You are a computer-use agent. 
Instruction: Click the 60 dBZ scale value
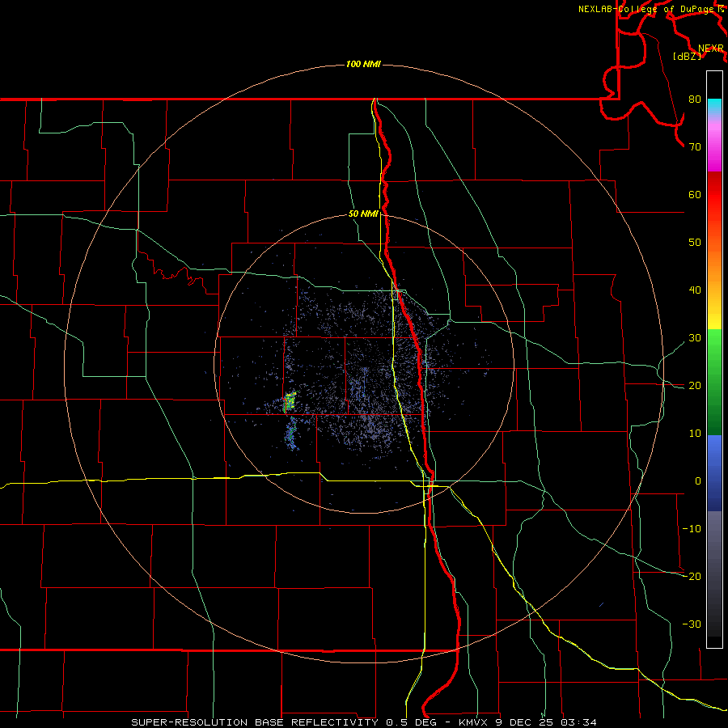(695, 194)
